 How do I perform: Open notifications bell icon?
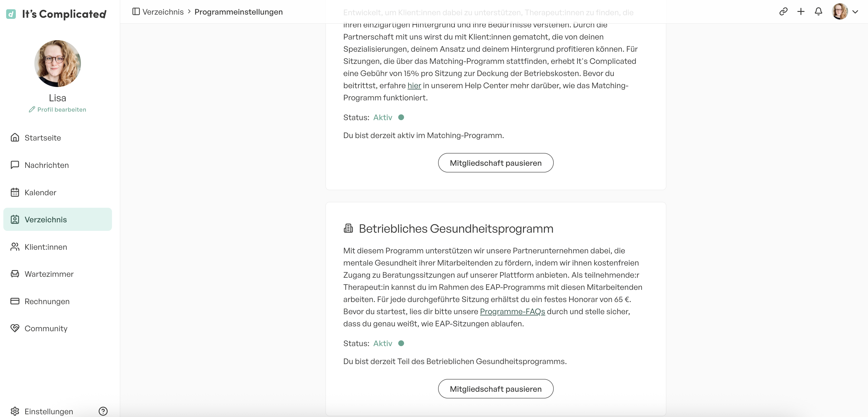(x=818, y=12)
